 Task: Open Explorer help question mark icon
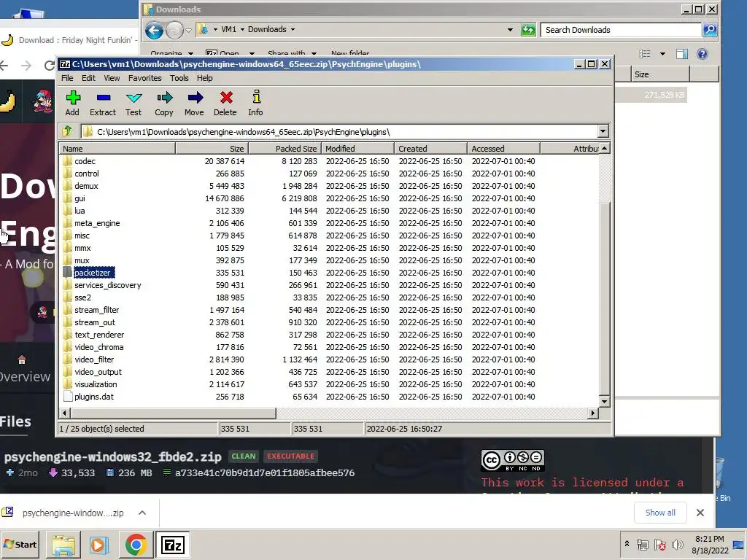point(703,54)
